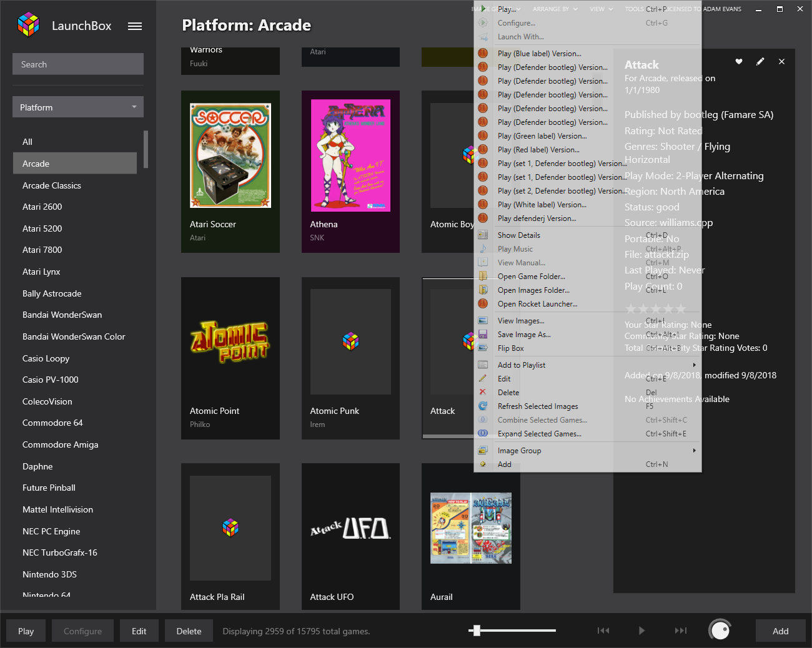Click the Save Image As disk icon
Viewport: 812px width, 648px height.
click(483, 335)
